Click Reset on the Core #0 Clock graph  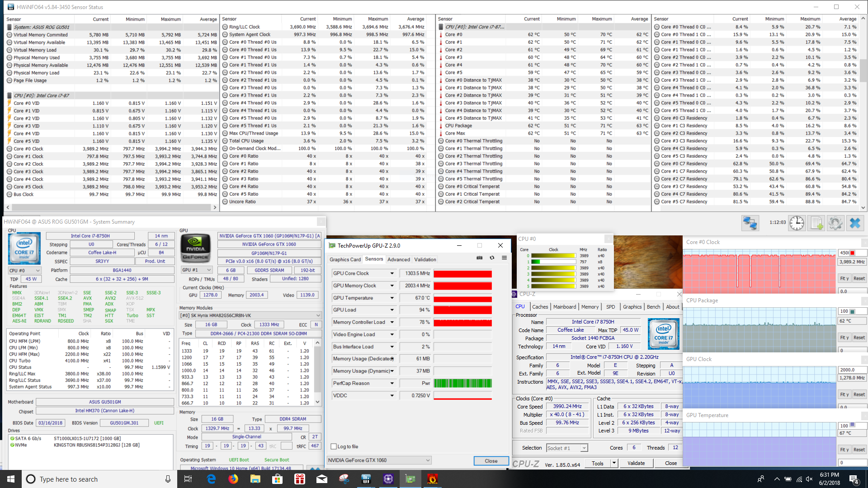(x=859, y=278)
